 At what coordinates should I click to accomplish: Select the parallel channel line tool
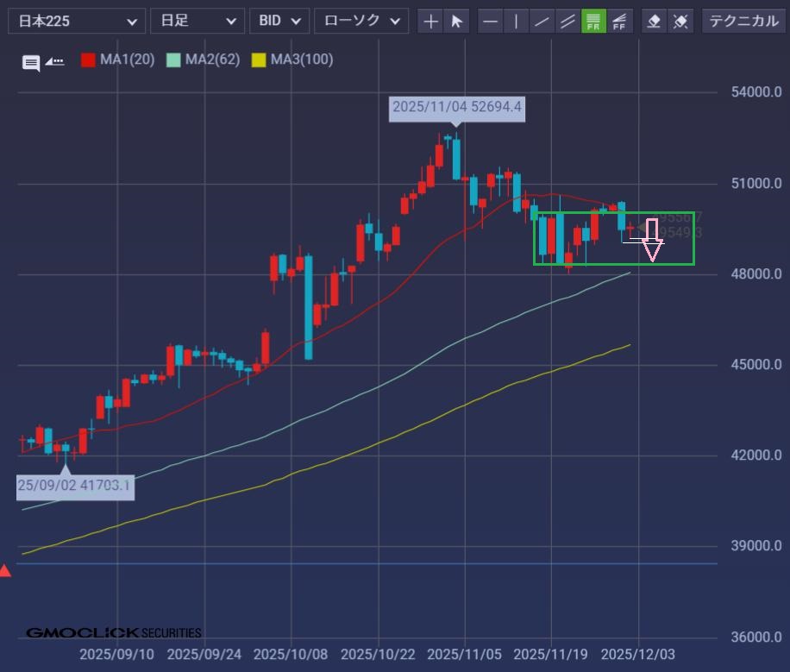[567, 21]
